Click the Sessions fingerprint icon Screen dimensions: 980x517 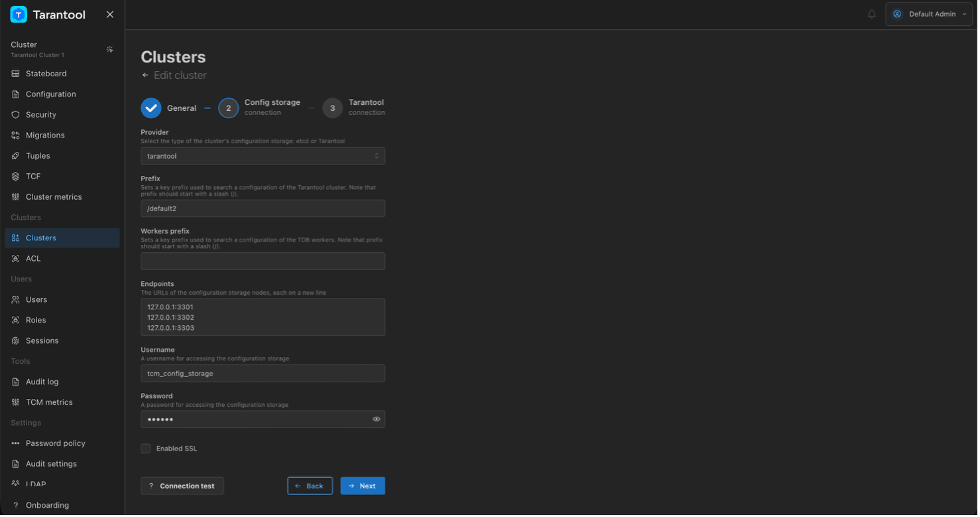(16, 341)
